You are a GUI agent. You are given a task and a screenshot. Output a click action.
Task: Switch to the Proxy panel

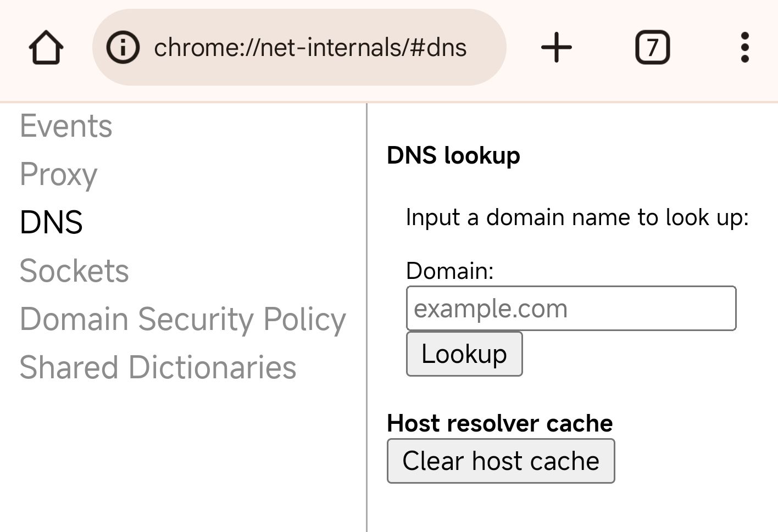[58, 175]
